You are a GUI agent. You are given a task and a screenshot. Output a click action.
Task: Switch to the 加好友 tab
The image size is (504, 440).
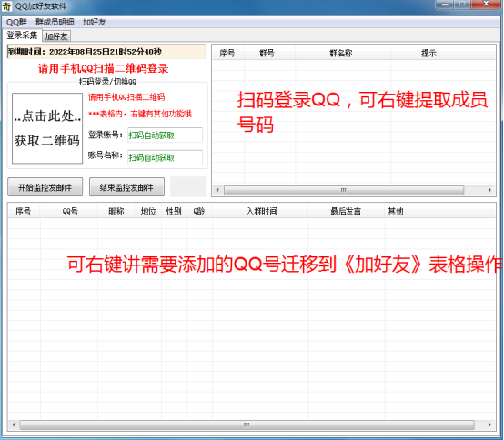click(55, 36)
